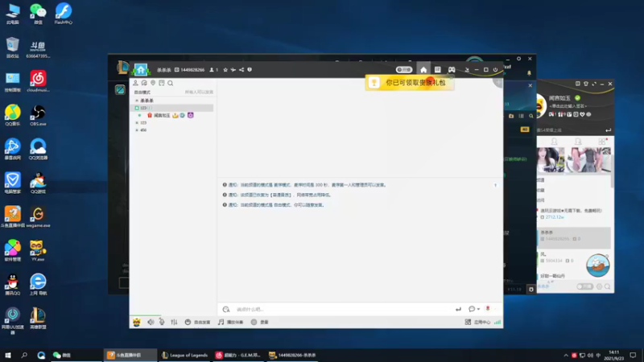Collapse the top channel tree root node
Screen dimensions: 644x362
point(137,101)
